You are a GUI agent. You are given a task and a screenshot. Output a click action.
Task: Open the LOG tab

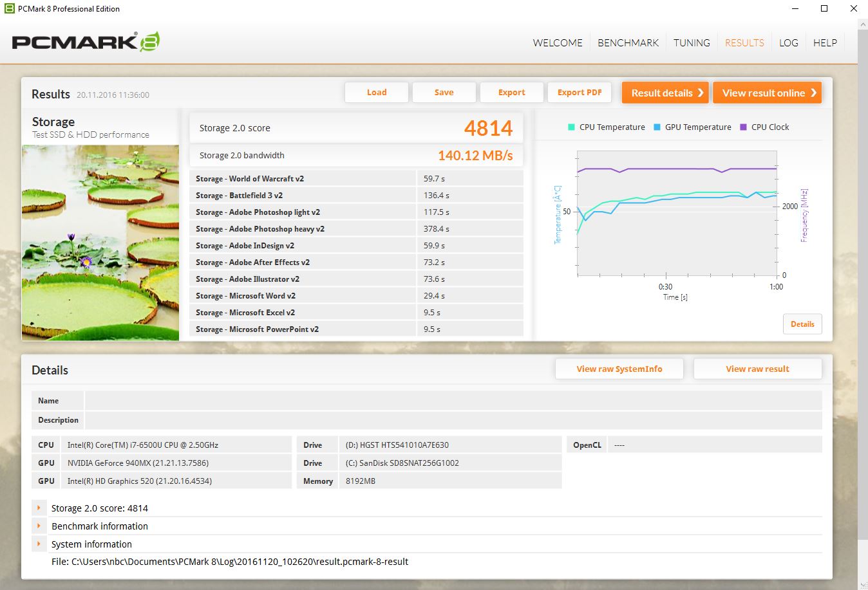pos(788,42)
